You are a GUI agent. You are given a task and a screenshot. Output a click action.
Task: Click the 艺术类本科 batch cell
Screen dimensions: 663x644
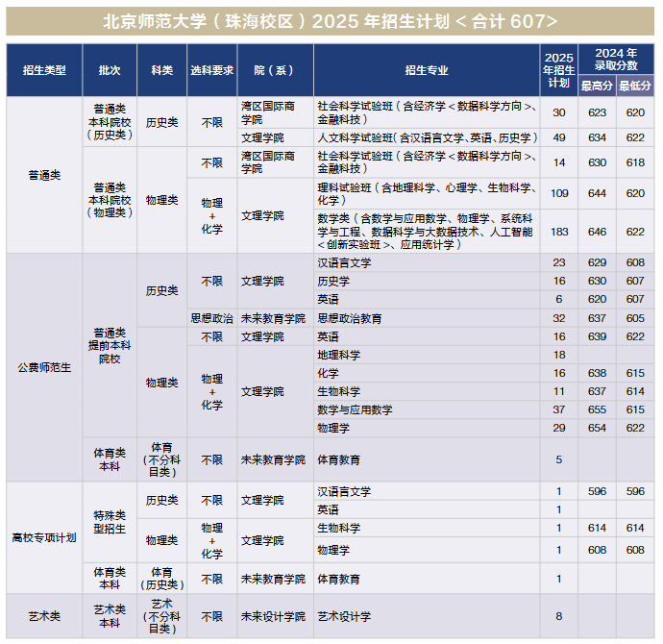point(110,616)
